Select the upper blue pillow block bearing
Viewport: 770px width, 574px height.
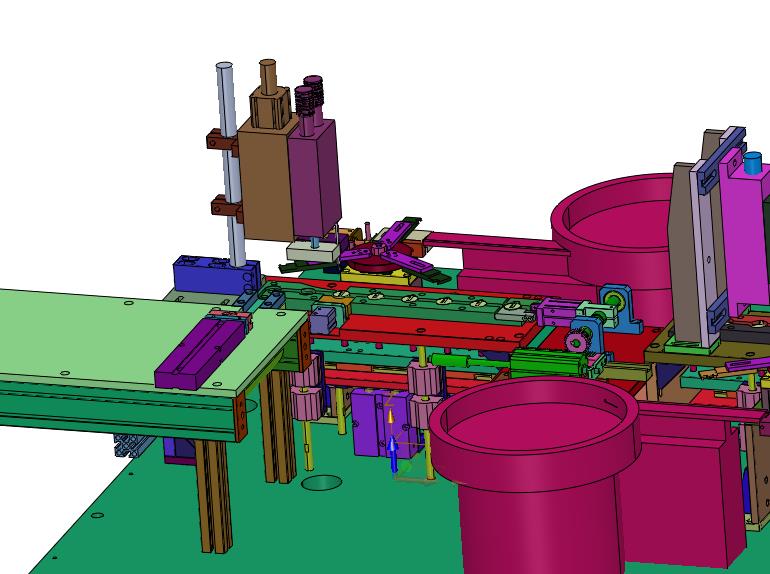tap(620, 307)
